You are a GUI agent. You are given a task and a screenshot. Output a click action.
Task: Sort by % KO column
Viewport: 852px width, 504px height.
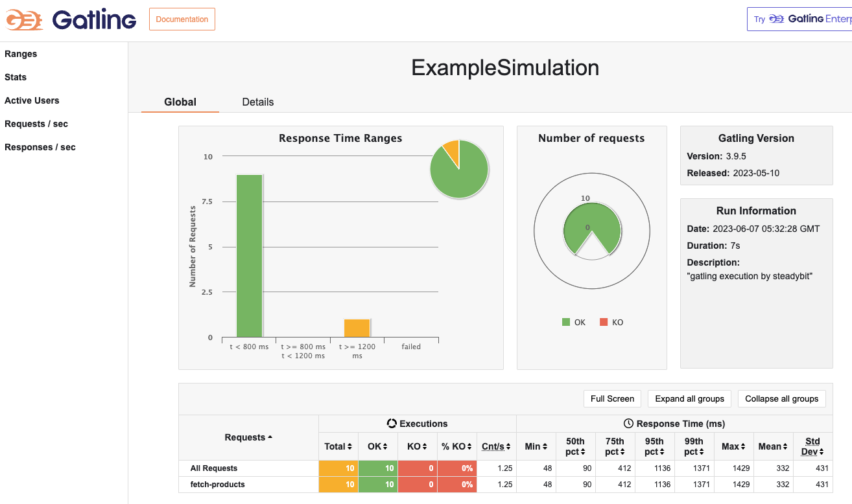click(457, 446)
